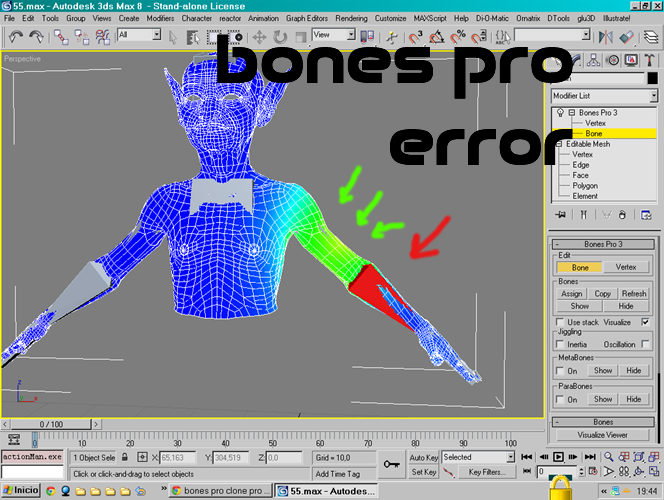
Task: Collapse the Bones Pro 3 stack entry
Action: [572, 113]
